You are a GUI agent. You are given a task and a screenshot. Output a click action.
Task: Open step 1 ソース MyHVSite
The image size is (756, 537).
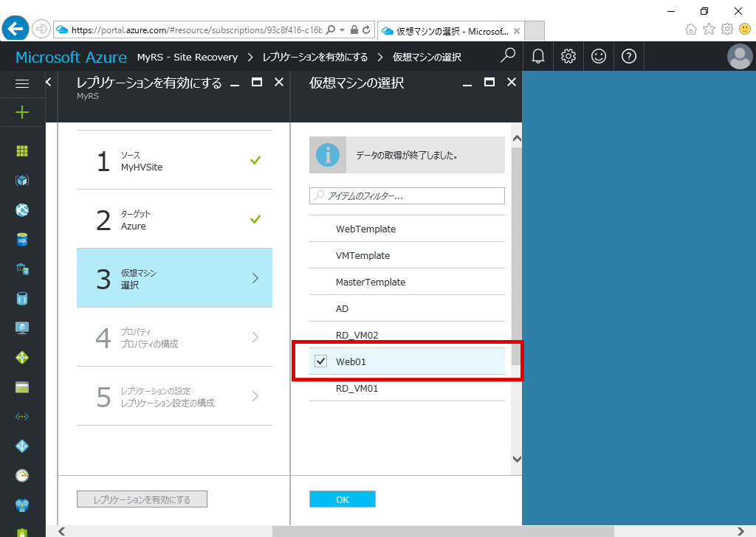pos(174,160)
